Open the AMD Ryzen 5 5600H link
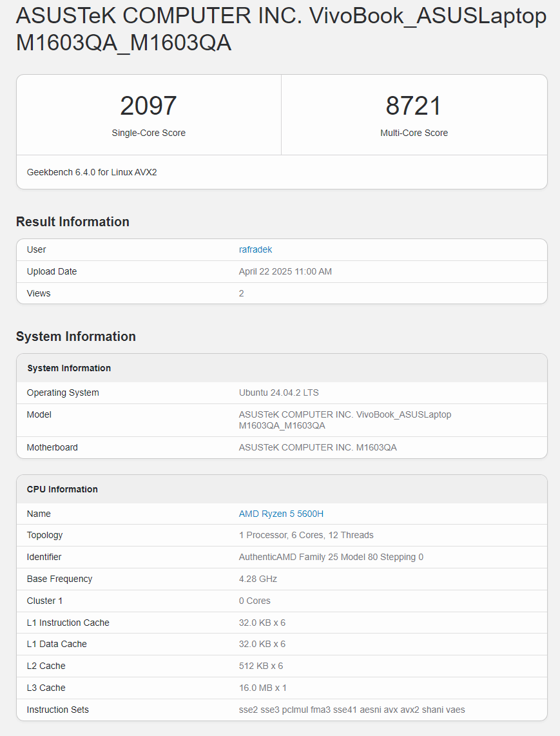Image resolution: width=560 pixels, height=736 pixels. tap(281, 514)
